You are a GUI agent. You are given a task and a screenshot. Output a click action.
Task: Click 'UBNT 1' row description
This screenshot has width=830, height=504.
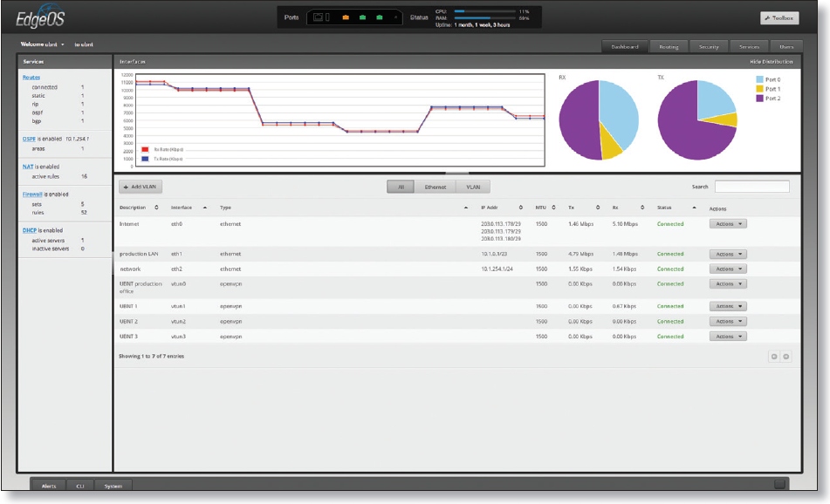(128, 306)
